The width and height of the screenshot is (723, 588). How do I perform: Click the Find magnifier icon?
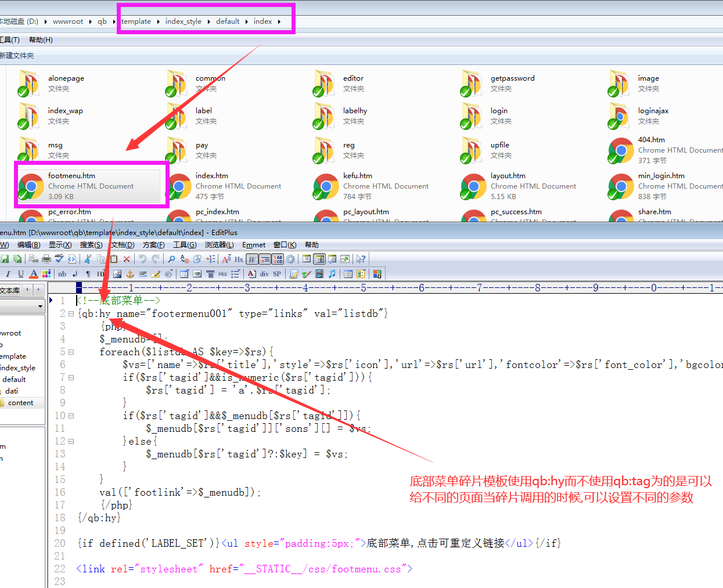click(171, 259)
